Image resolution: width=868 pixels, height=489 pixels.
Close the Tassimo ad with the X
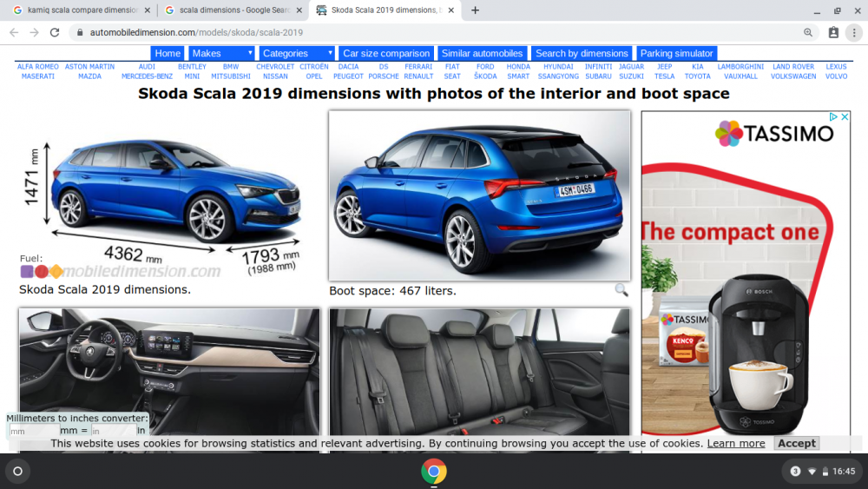pos(845,117)
